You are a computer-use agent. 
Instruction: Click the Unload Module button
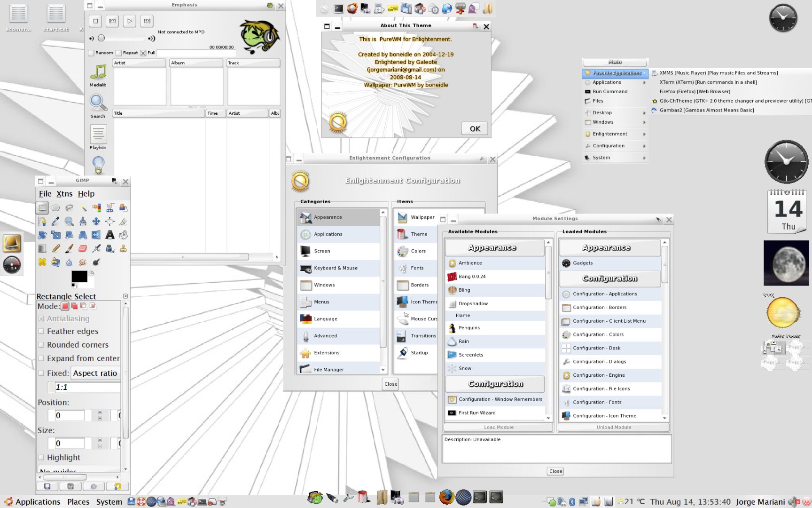[x=614, y=428]
